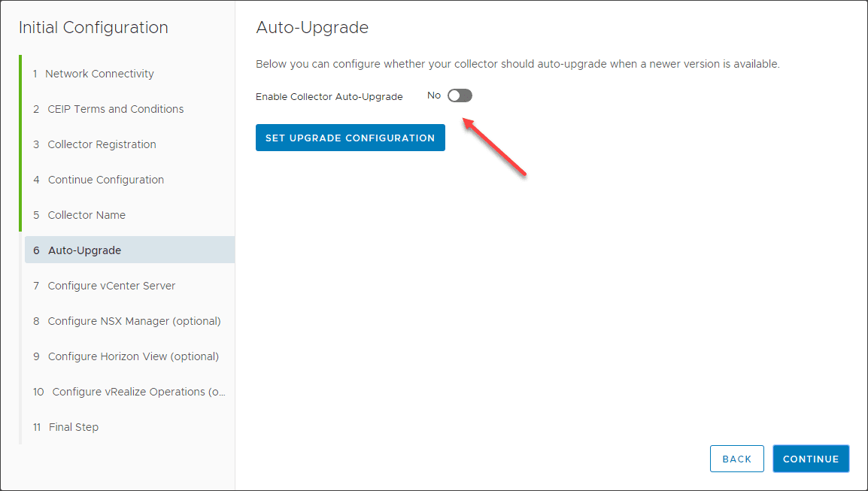Select the CEIP Terms and Conditions step

point(116,109)
